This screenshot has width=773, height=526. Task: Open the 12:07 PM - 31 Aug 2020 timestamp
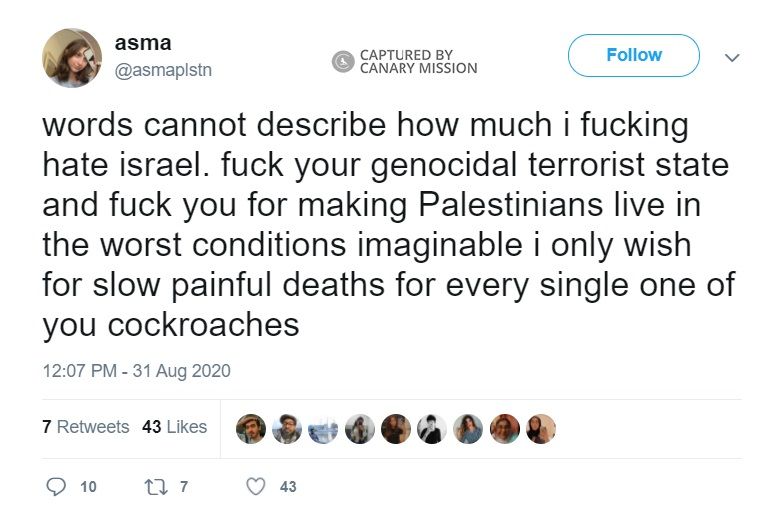(136, 371)
